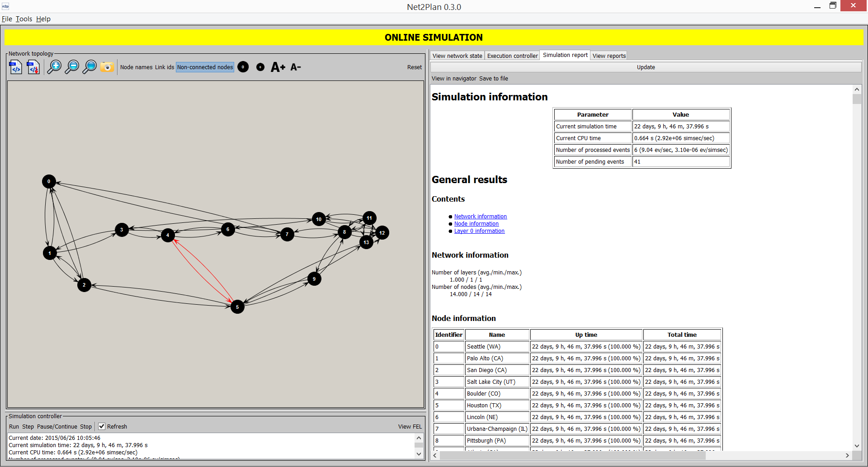868x467 pixels.
Task: Zoom in on network topology
Action: tap(54, 67)
